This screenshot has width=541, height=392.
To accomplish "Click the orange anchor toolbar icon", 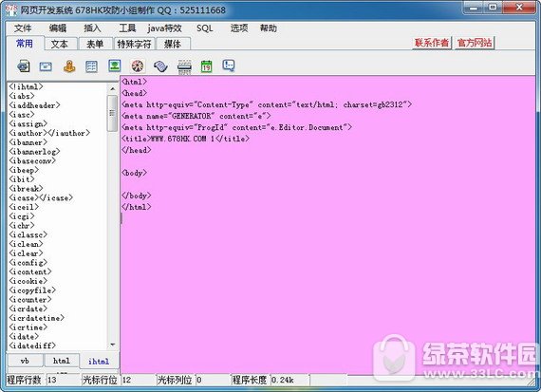I will 69,65.
